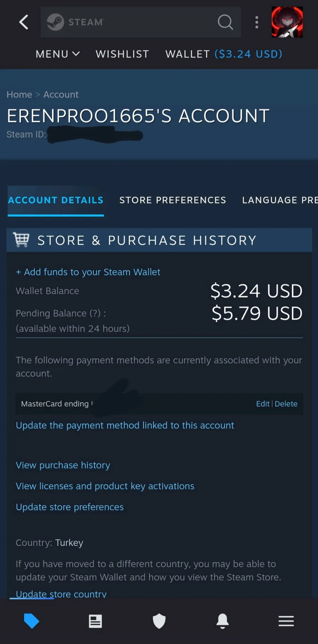Select the Account Details tab
This screenshot has height=644, width=318.
(x=56, y=200)
